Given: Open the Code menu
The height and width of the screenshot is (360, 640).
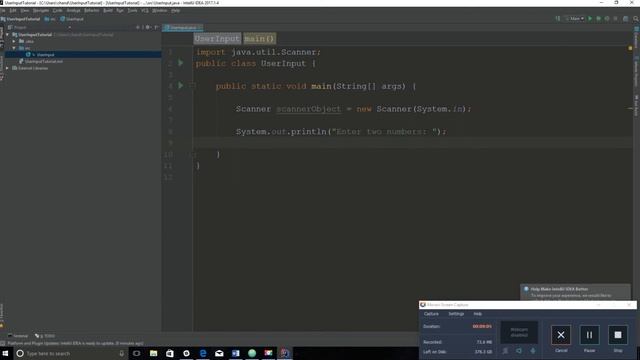Looking at the screenshot, I should pos(58,11).
